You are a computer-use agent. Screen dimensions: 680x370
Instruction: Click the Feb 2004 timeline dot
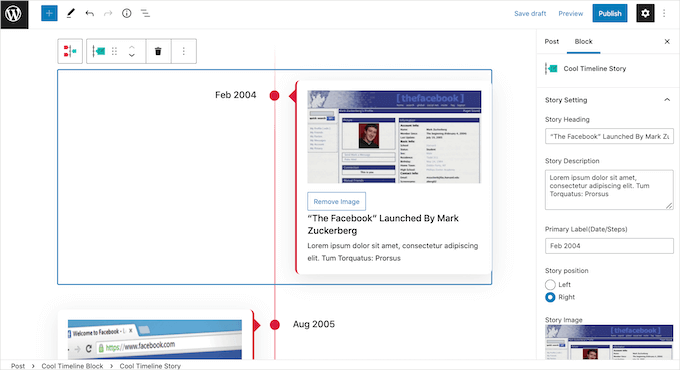point(274,95)
